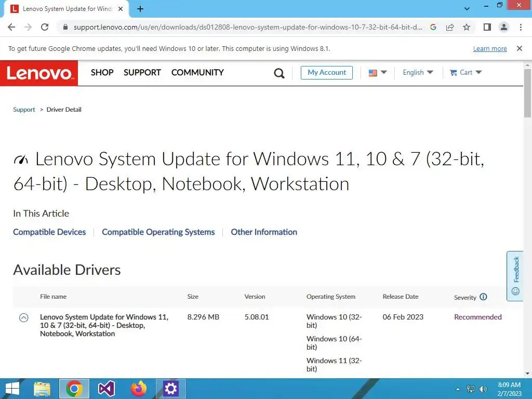Viewport: 532px width, 399px height.
Task: Open Chrome side panel icon
Action: [x=487, y=27]
